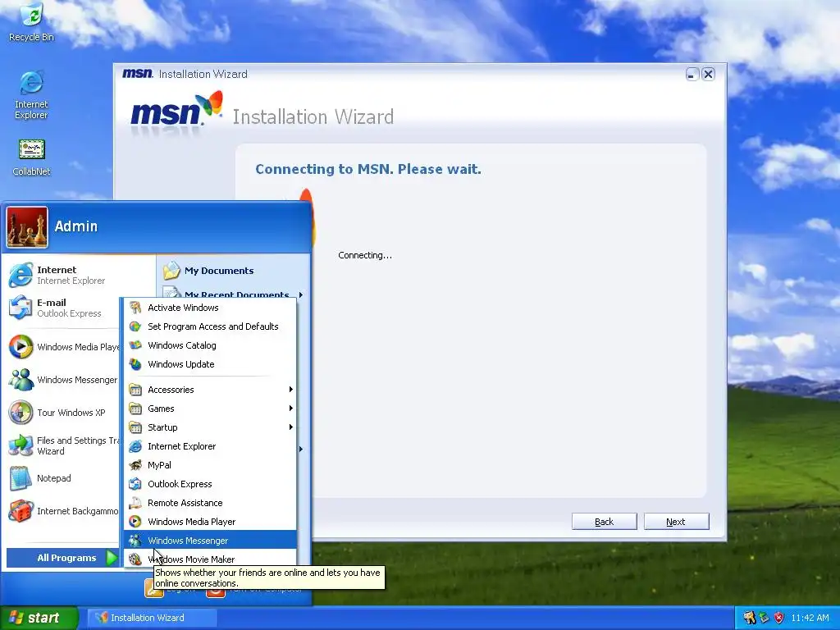840x630 pixels.
Task: Launch highlighted Windows Messenger entry
Action: point(210,541)
